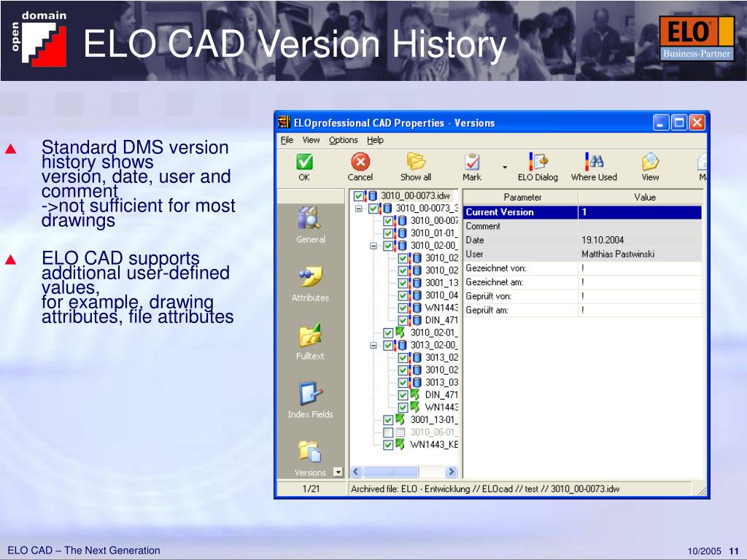
Task: Collapse the 3013_02-00_ tree node
Action: (373, 345)
